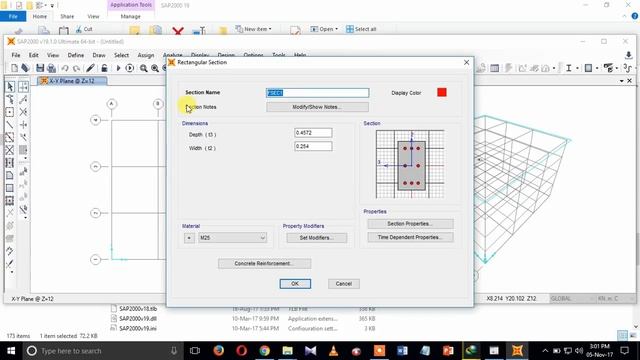Select the Draw Frame line tool icon

coord(10,125)
